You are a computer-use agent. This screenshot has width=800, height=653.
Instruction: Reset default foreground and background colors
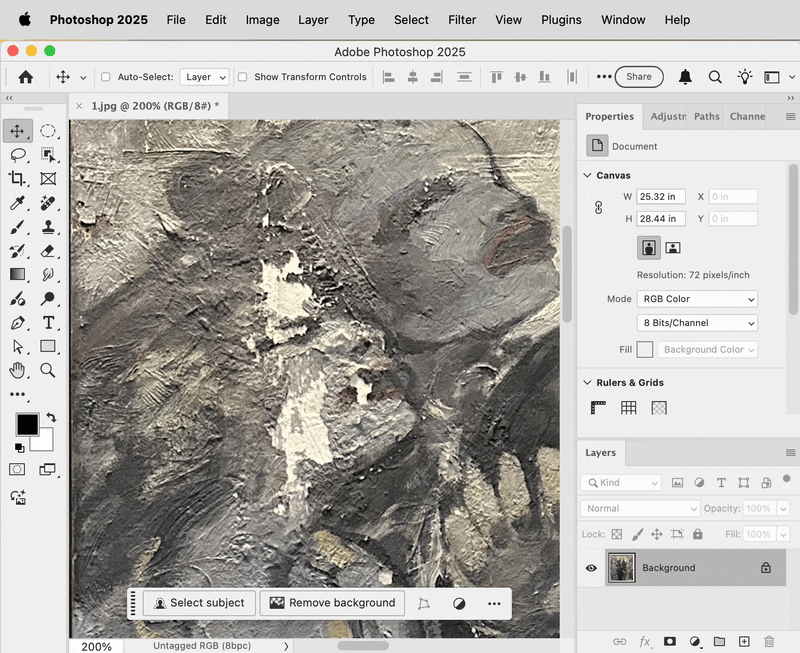[19, 448]
